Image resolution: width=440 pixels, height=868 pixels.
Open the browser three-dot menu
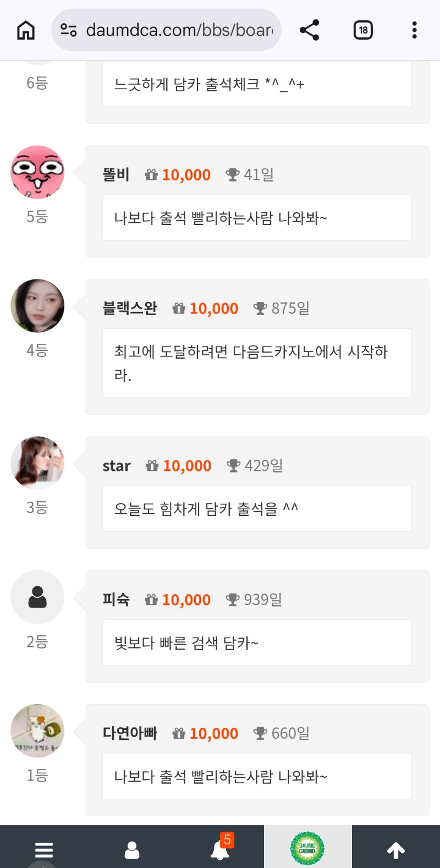414,30
